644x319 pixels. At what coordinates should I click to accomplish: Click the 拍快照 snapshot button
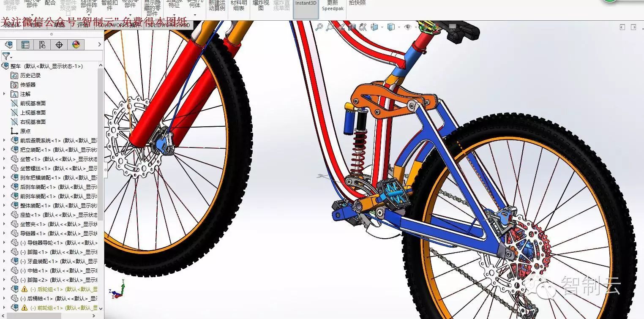(357, 3)
